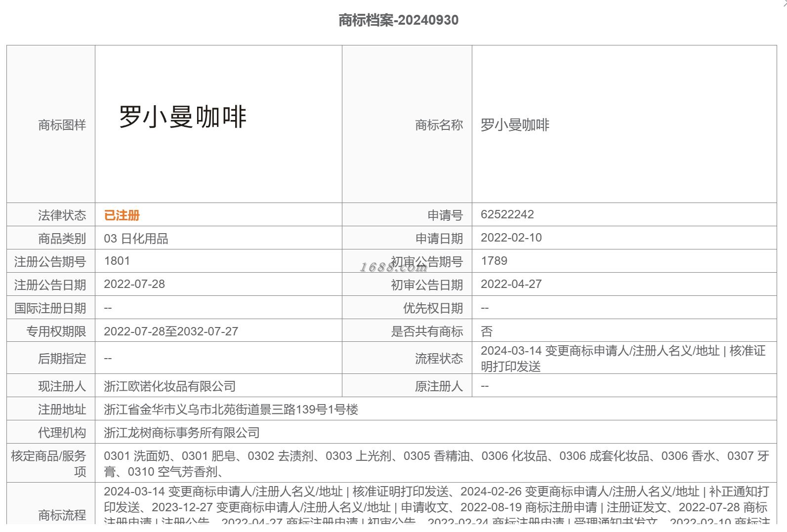The height and width of the screenshot is (532, 787).
Task: Select the 商标流程 label
Action: (x=62, y=515)
